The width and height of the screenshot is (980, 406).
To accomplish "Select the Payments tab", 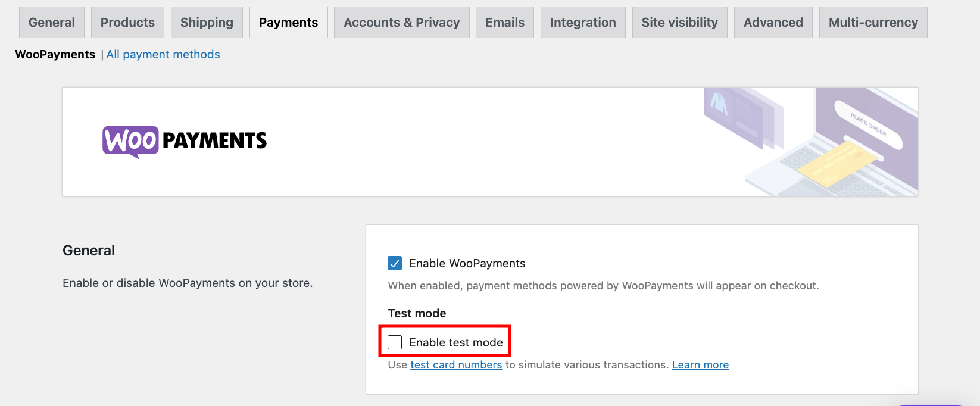I will tap(288, 23).
